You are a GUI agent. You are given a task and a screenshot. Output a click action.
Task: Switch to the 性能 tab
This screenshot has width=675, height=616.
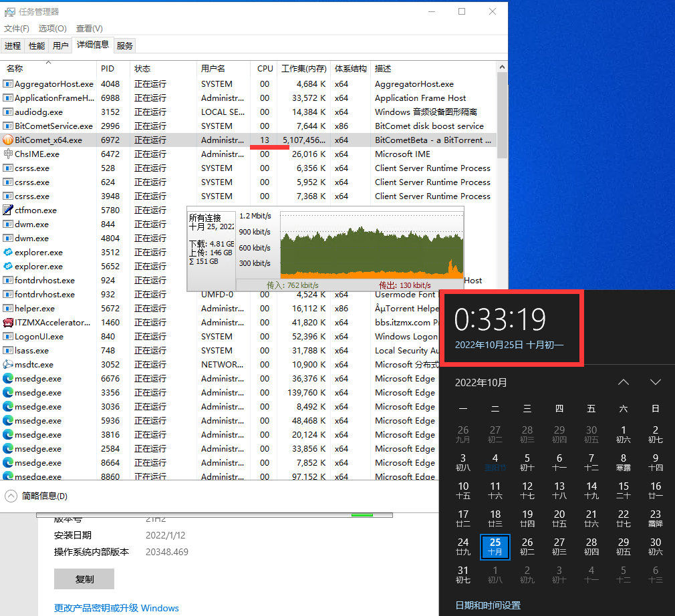tap(37, 45)
